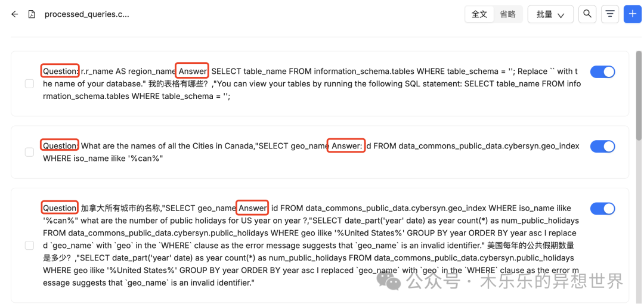Viewport: 644px width, 307px height.
Task: Open the search magnifier icon
Action: tap(587, 14)
